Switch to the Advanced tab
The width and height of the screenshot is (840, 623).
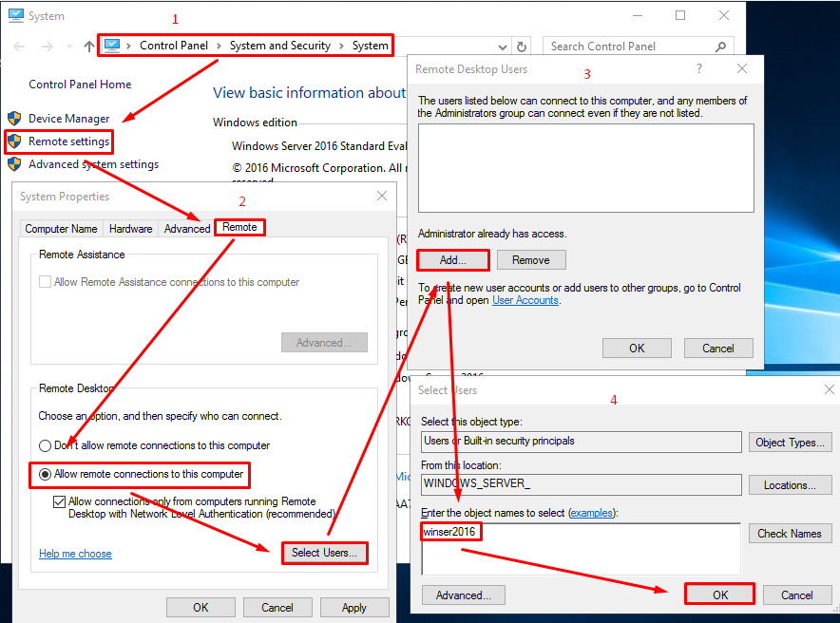(187, 229)
